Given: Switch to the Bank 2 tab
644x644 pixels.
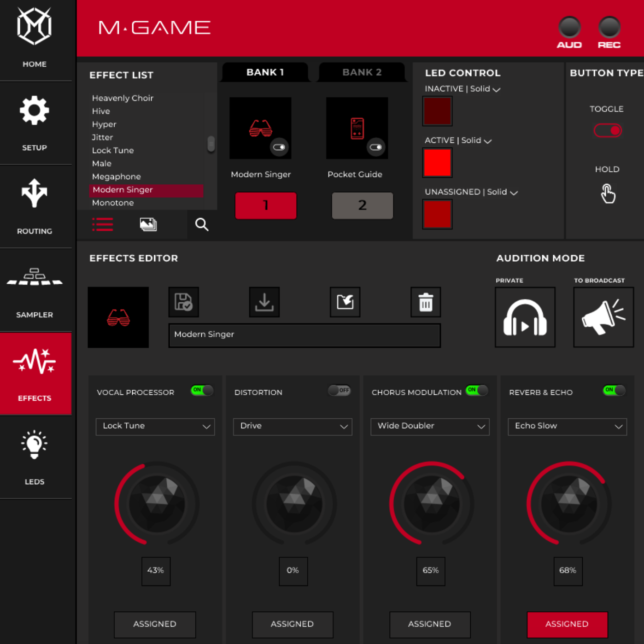Looking at the screenshot, I should coord(362,72).
